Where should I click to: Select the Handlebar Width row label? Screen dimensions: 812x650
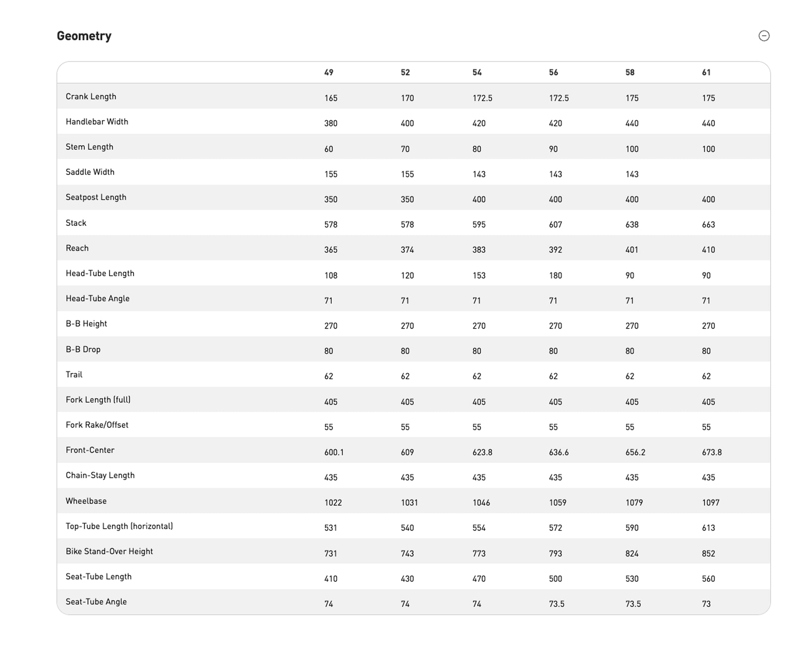click(97, 121)
